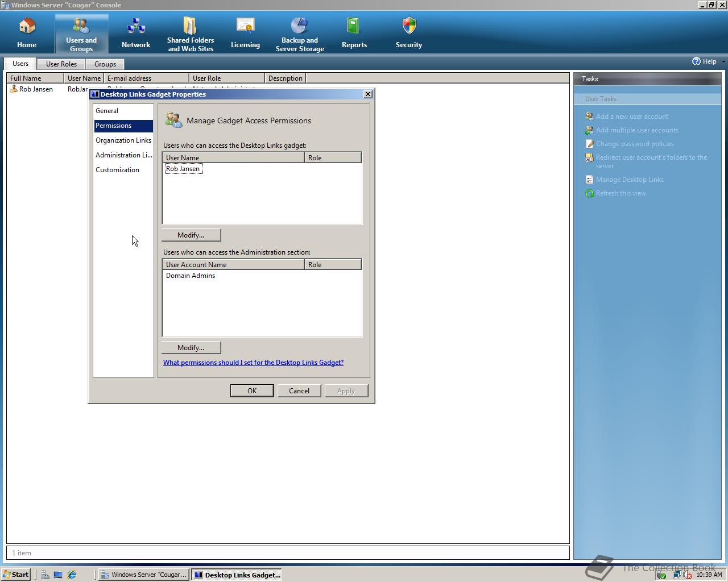Select Customization in properties sidebar

pyautogui.click(x=123, y=170)
